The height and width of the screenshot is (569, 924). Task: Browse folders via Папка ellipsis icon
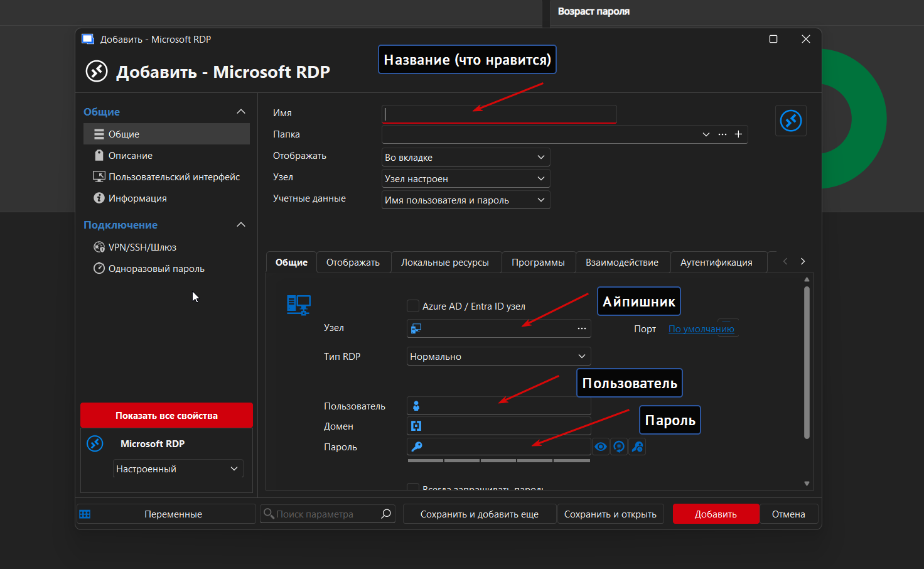pyautogui.click(x=723, y=134)
